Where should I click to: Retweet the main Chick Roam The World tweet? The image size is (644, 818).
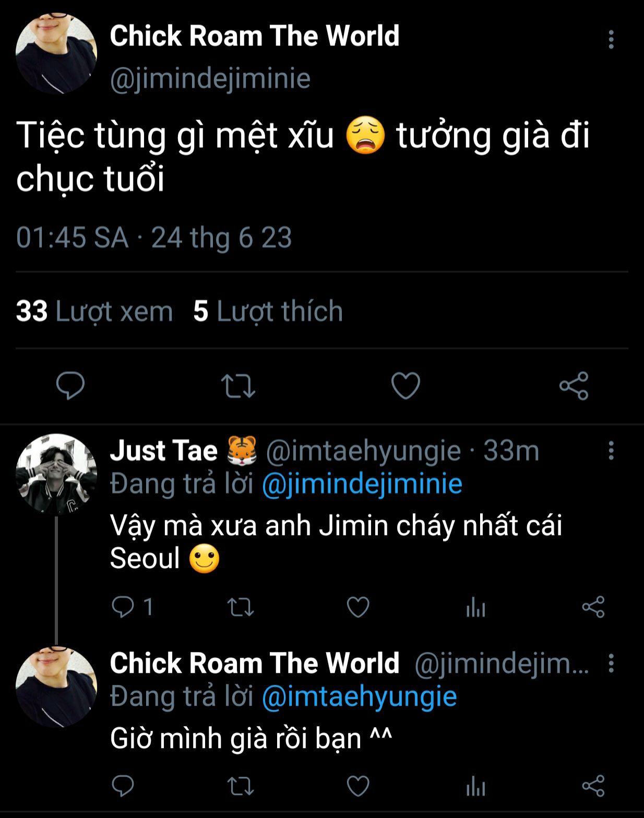coord(238,386)
